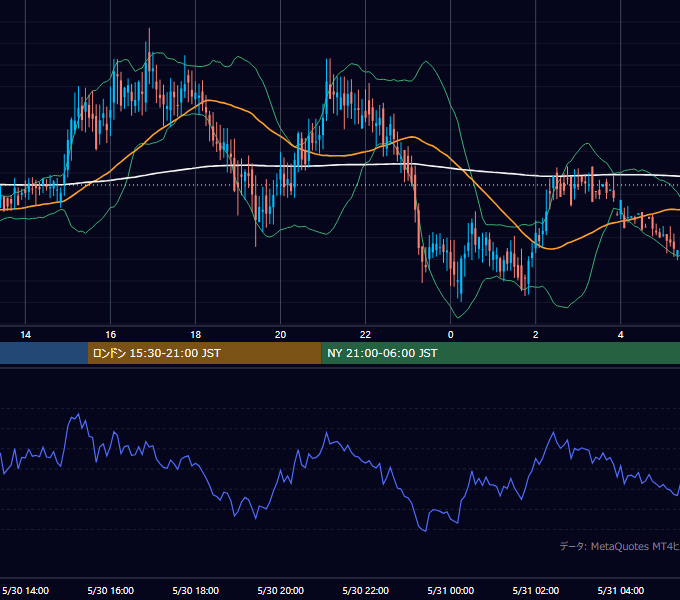Click the 5/30 14:00 date label
The image size is (680, 600).
tap(26, 590)
